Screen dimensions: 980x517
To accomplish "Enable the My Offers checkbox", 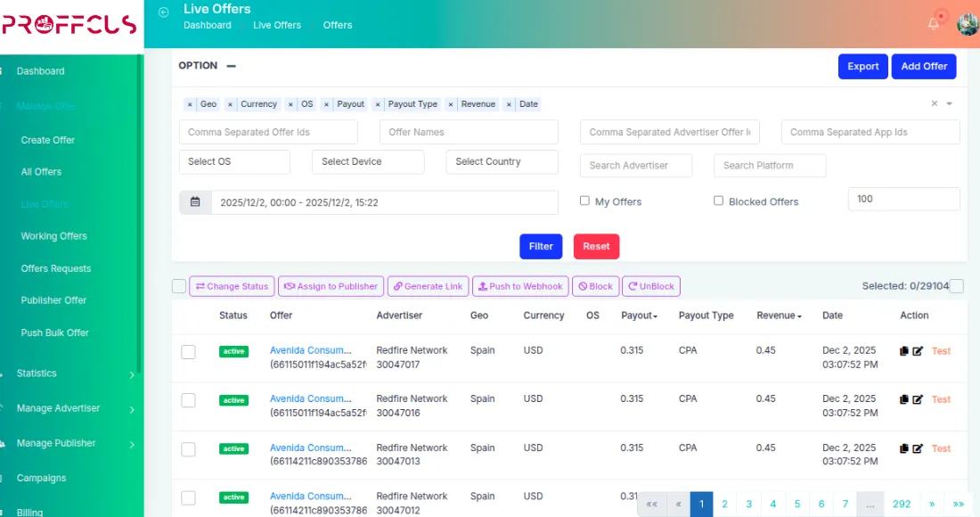I will pos(584,201).
